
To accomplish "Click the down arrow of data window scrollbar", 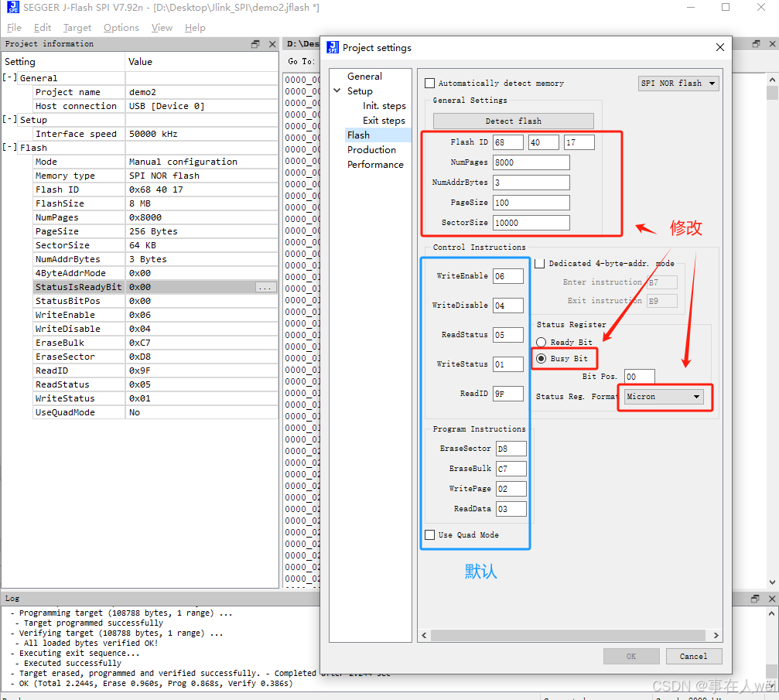I will click(772, 582).
